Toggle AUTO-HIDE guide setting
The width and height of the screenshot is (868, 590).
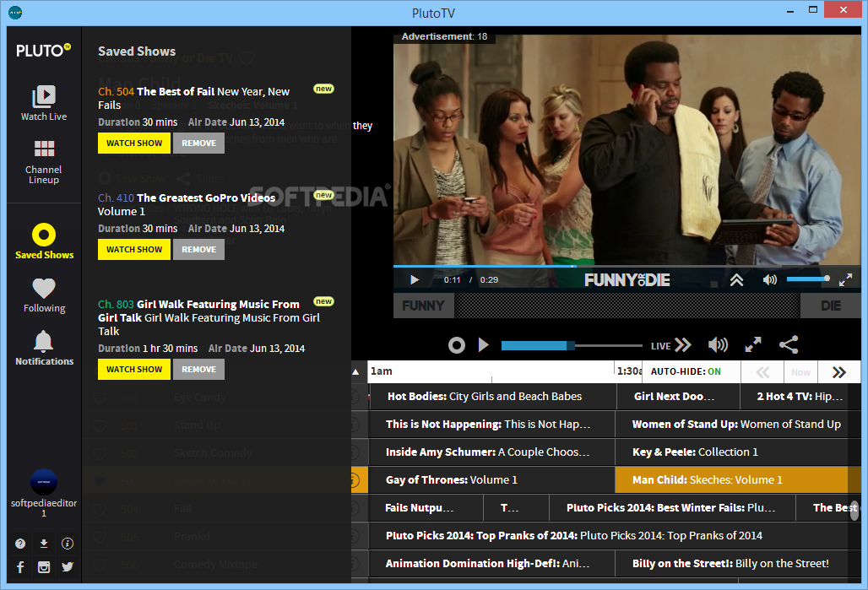coord(686,371)
